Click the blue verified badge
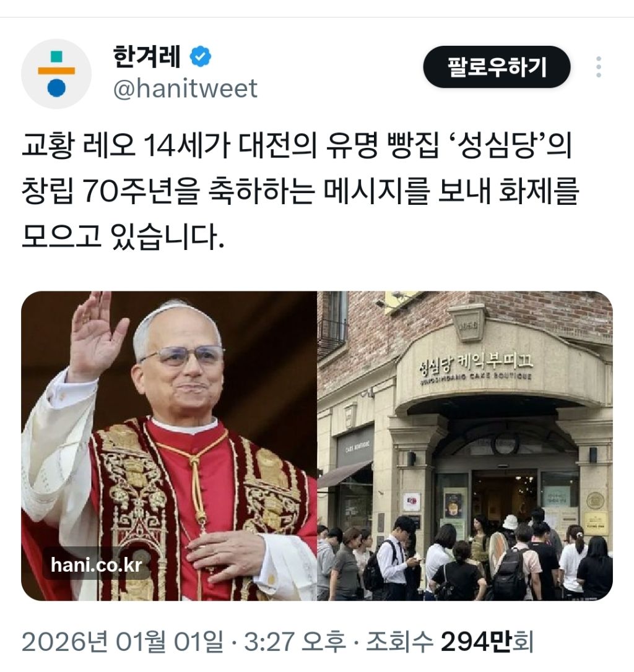The height and width of the screenshot is (672, 634). tap(201, 56)
